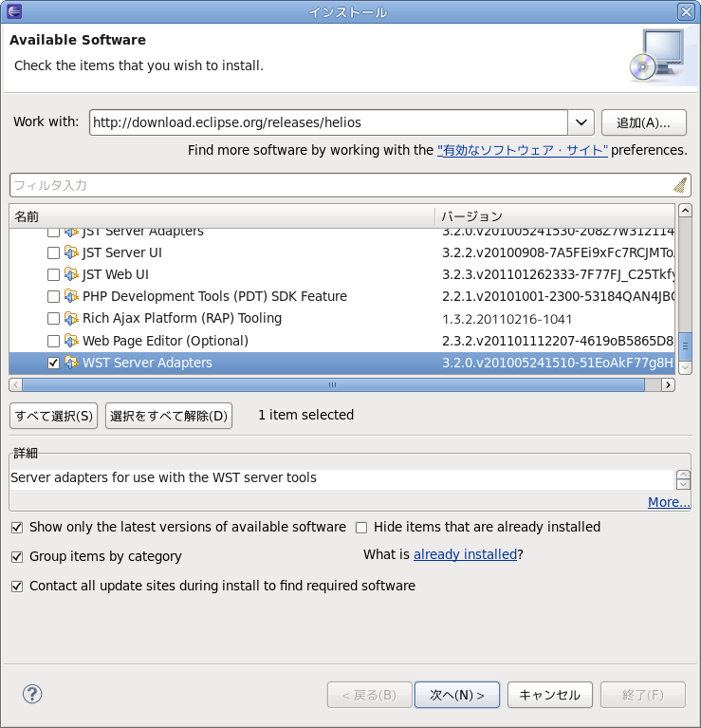The width and height of the screenshot is (701, 728).
Task: Click the JST Web UI feature icon
Action: pyautogui.click(x=71, y=274)
